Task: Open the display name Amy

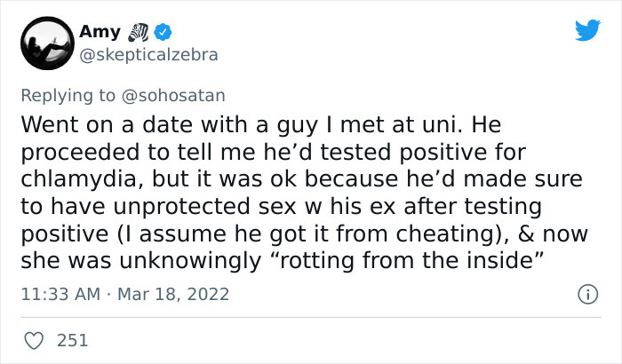Action: pos(100,33)
